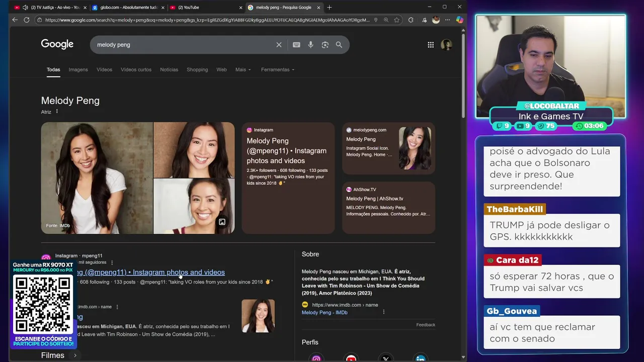Image resolution: width=644 pixels, height=362 pixels.
Task: Close the melody peng Google tab
Action: 318,8
